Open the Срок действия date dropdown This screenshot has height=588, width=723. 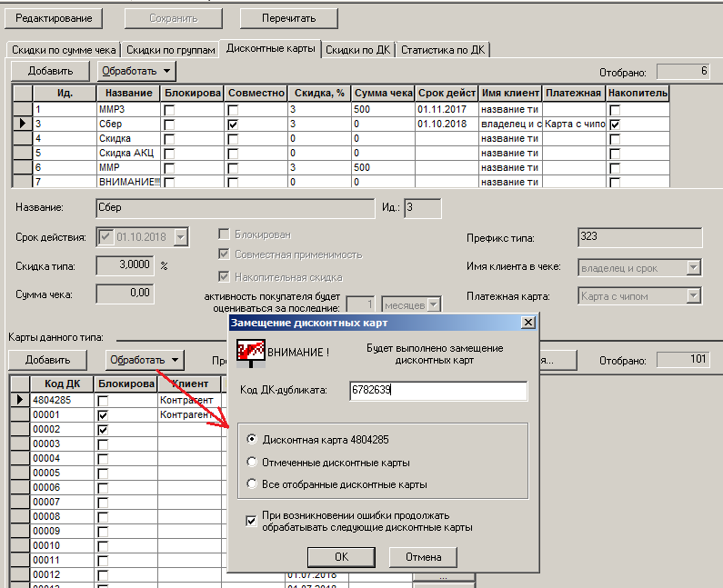coord(181,237)
